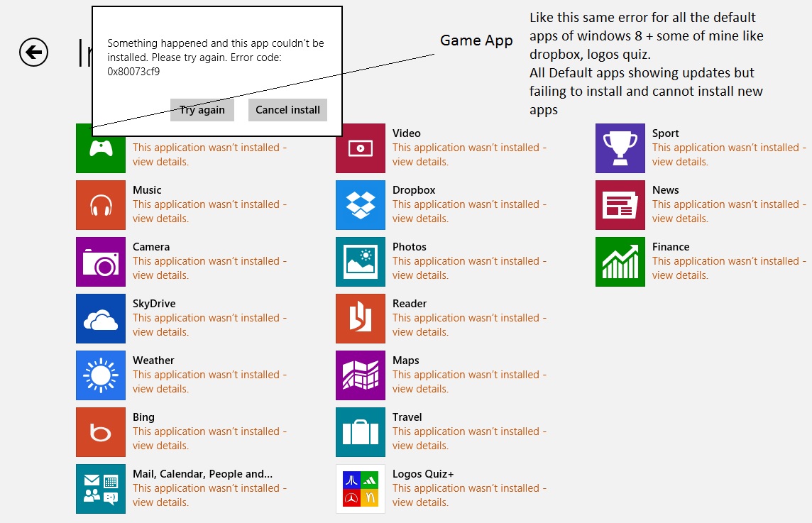Click the SkyDrive app name
The height and width of the screenshot is (523, 812).
pyautogui.click(x=154, y=304)
